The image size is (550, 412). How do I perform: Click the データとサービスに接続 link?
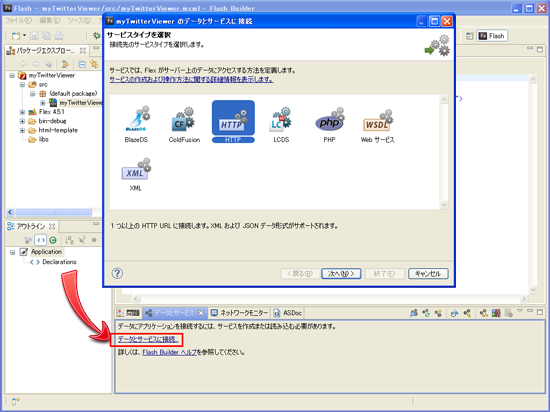pyautogui.click(x=148, y=339)
